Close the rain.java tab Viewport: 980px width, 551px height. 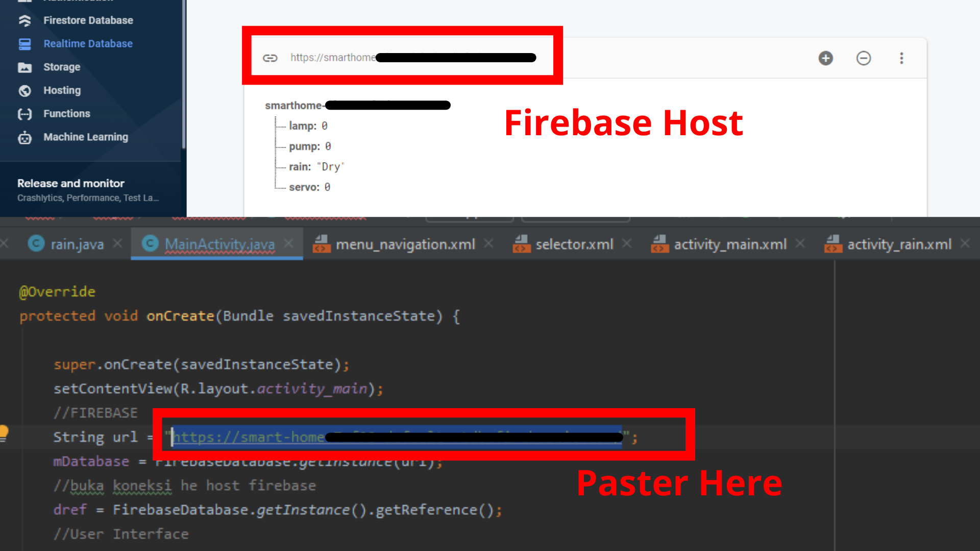(118, 243)
